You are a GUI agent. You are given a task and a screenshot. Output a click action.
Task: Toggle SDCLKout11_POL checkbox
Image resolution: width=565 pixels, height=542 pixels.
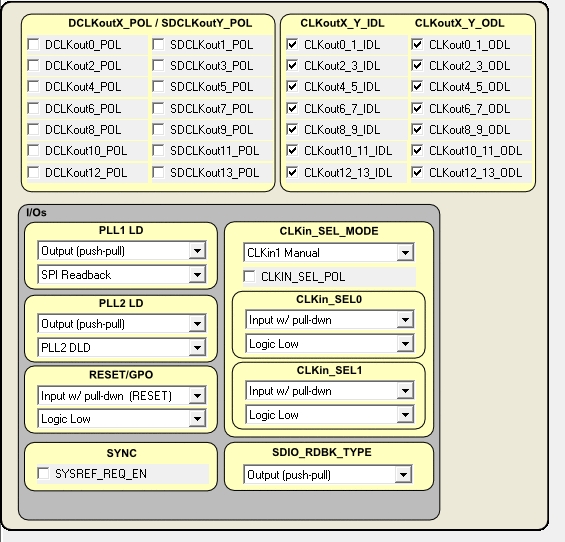point(159,151)
